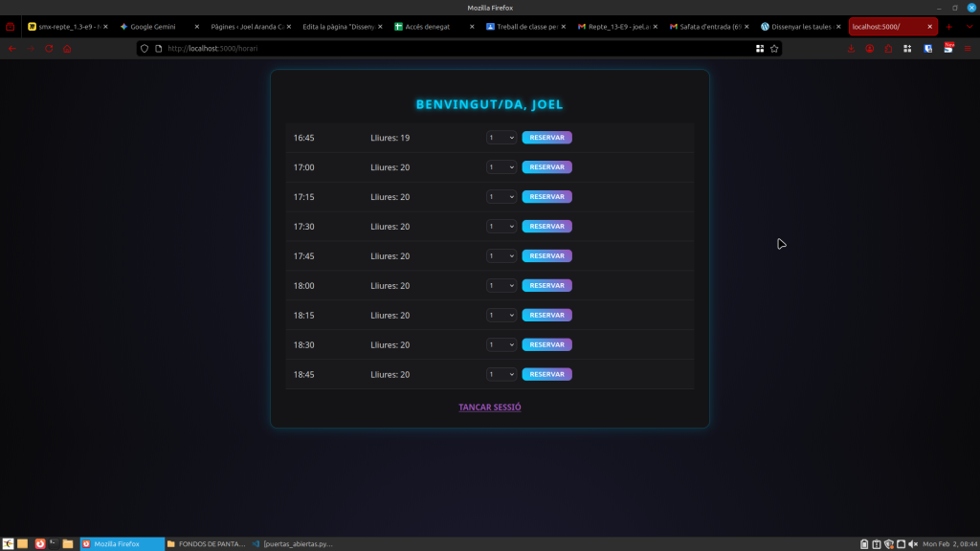Open FONDOS DE PANTA... window in taskbar
980x551 pixels.
pos(206,544)
